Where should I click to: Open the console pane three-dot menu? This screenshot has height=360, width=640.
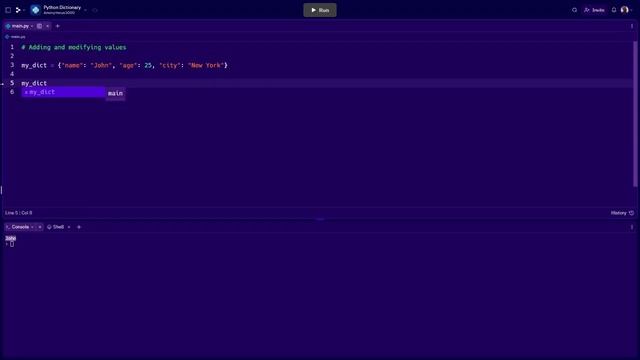(632, 227)
